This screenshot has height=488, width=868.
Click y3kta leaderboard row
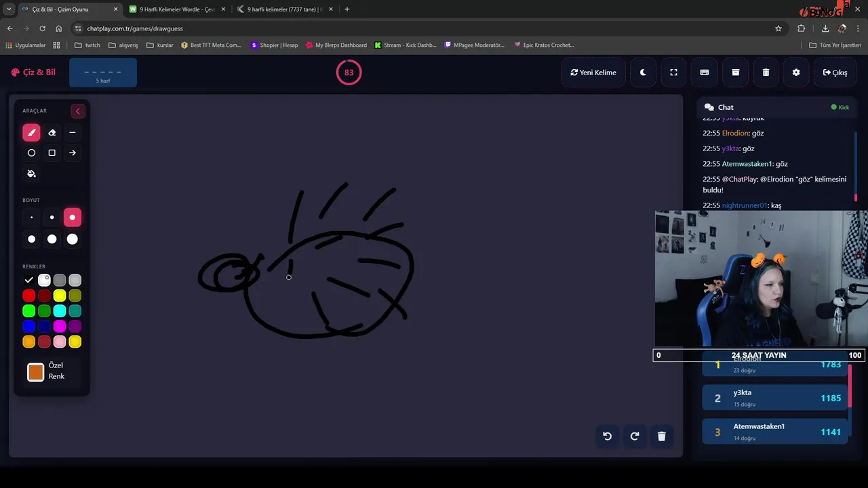pos(774,398)
